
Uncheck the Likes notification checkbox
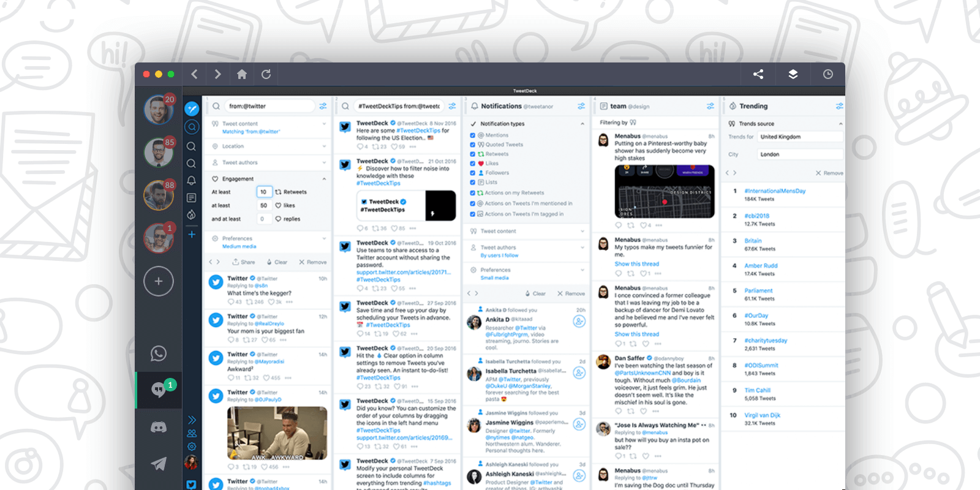coord(473,164)
